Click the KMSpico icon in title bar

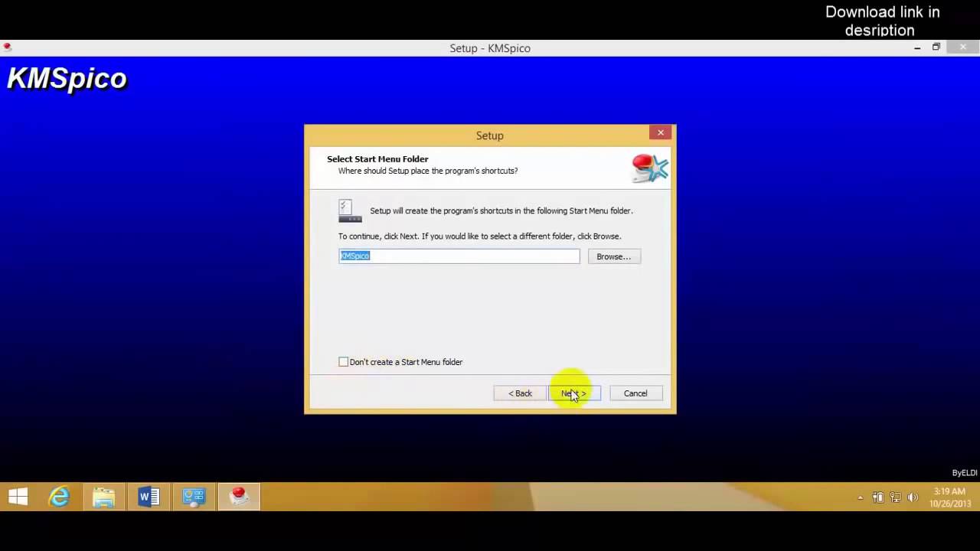(x=8, y=47)
